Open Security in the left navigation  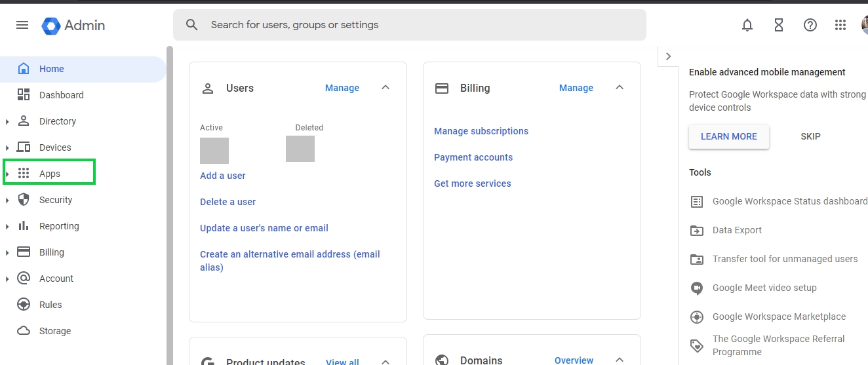pyautogui.click(x=56, y=200)
